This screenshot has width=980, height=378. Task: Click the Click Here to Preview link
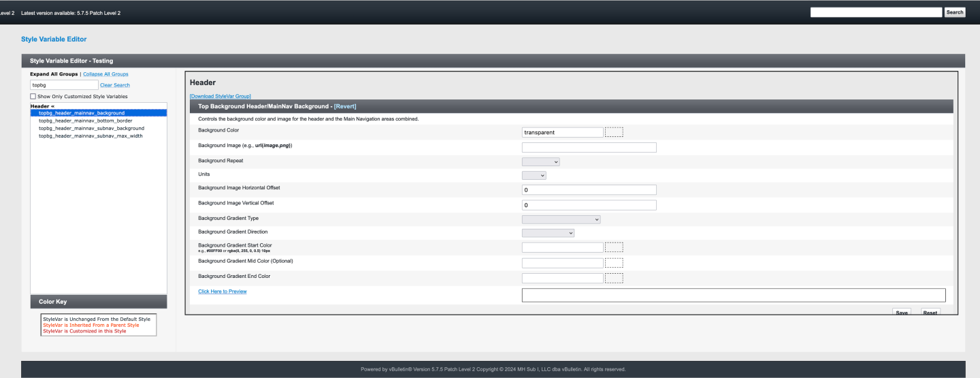point(223,292)
